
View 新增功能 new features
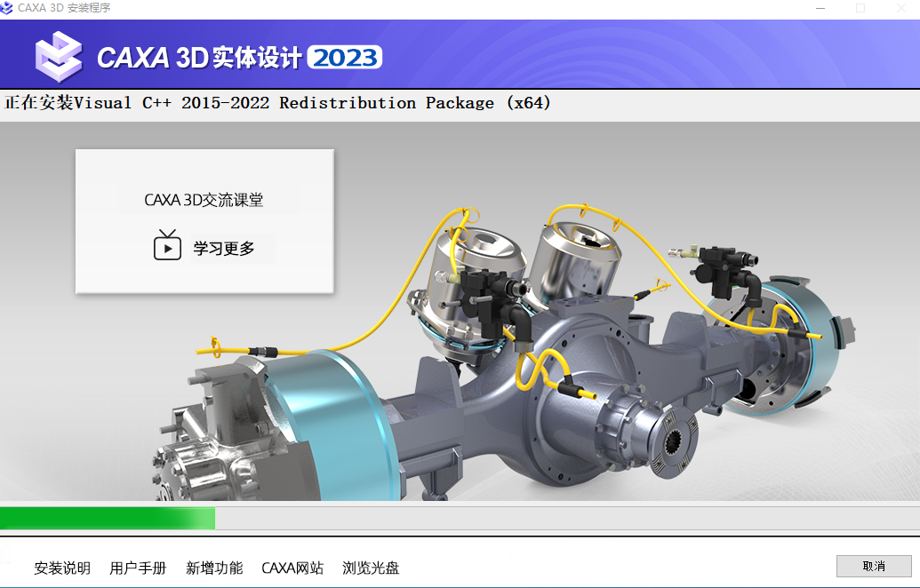[x=213, y=568]
